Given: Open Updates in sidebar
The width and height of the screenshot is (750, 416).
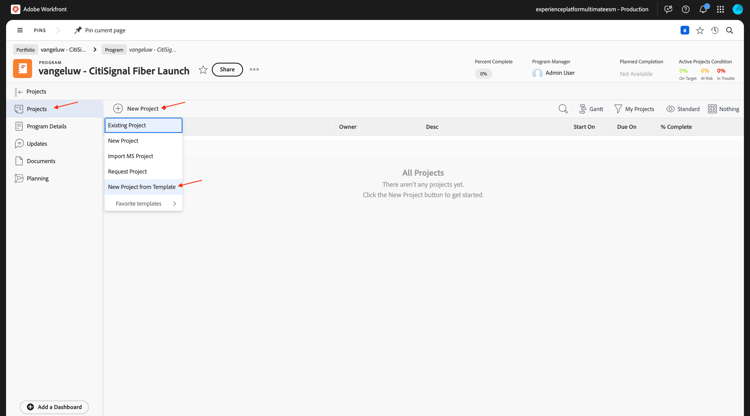Looking at the screenshot, I should click(x=55, y=143).
